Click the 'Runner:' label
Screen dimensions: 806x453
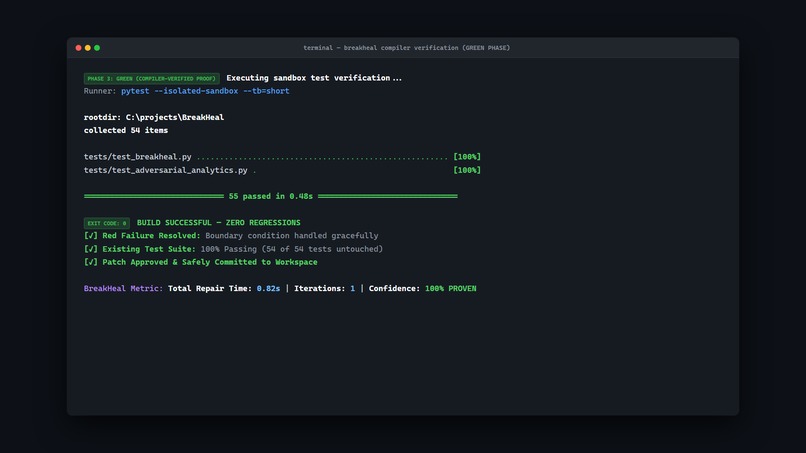click(x=100, y=91)
